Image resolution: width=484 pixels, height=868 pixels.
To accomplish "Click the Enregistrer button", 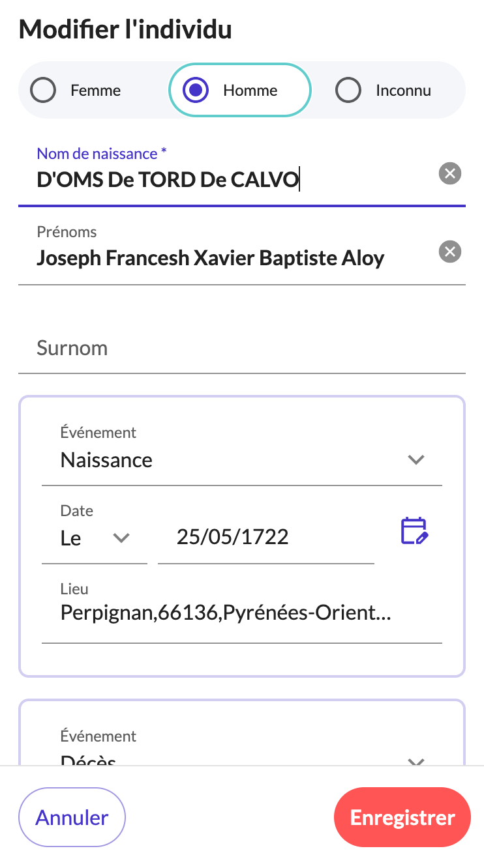I will point(402,817).
